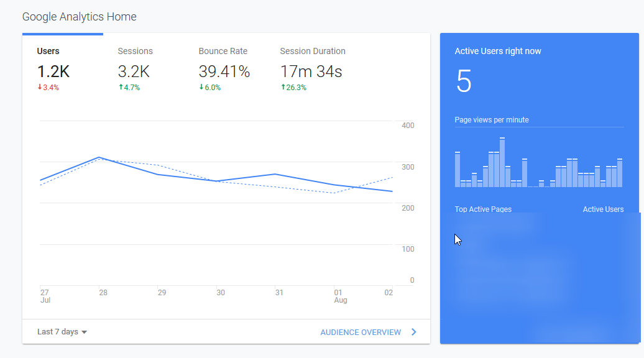This screenshot has width=644, height=358.
Task: Click the Active Users column header
Action: coord(603,209)
